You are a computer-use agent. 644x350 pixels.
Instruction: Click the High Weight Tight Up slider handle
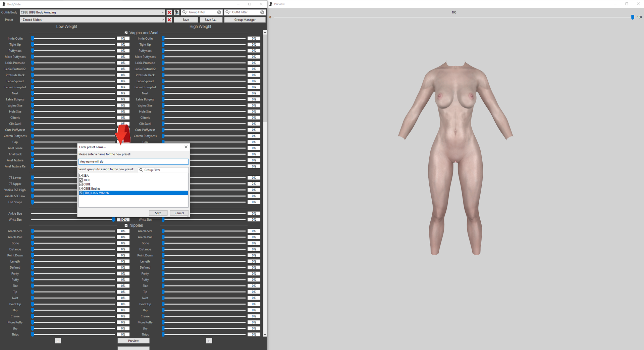tap(163, 45)
